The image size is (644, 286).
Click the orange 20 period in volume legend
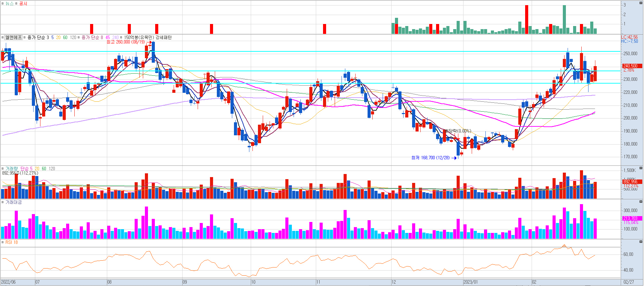click(x=37, y=169)
